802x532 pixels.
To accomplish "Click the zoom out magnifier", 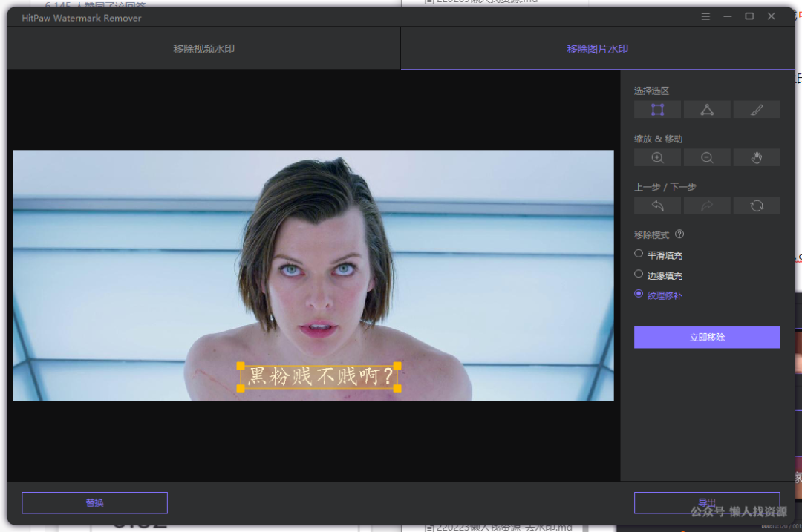I will click(x=707, y=157).
